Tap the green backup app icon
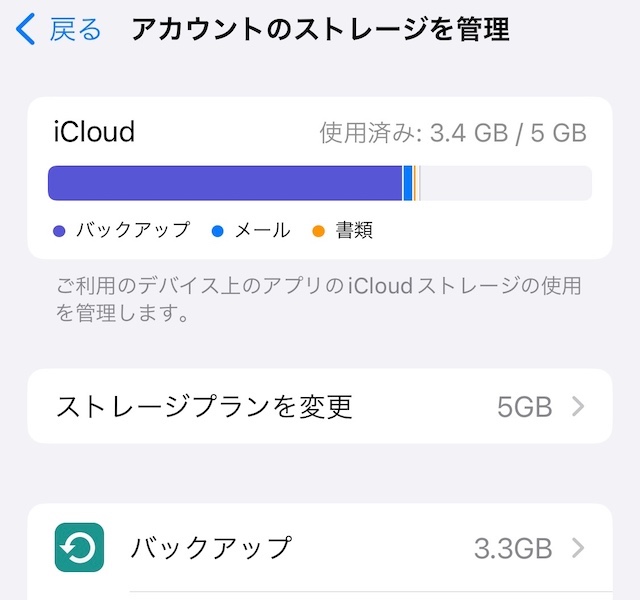This screenshot has width=640, height=600. click(80, 548)
